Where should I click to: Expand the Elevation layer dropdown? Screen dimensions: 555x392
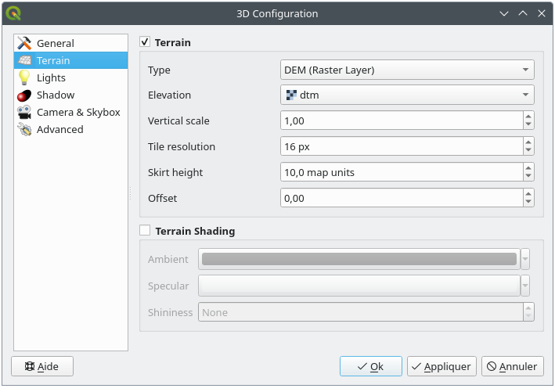(407, 95)
